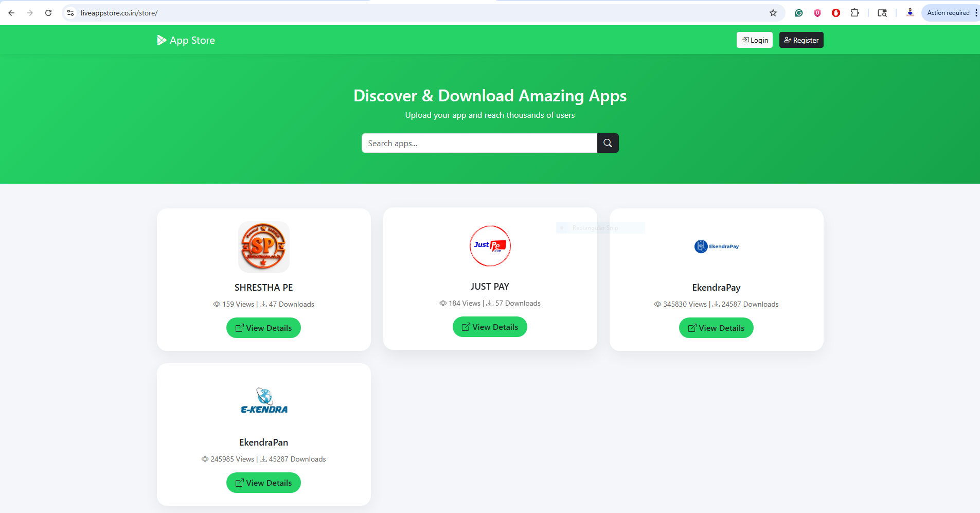The height and width of the screenshot is (513, 980).
Task: View Details for JUST PAY
Action: 490,327
